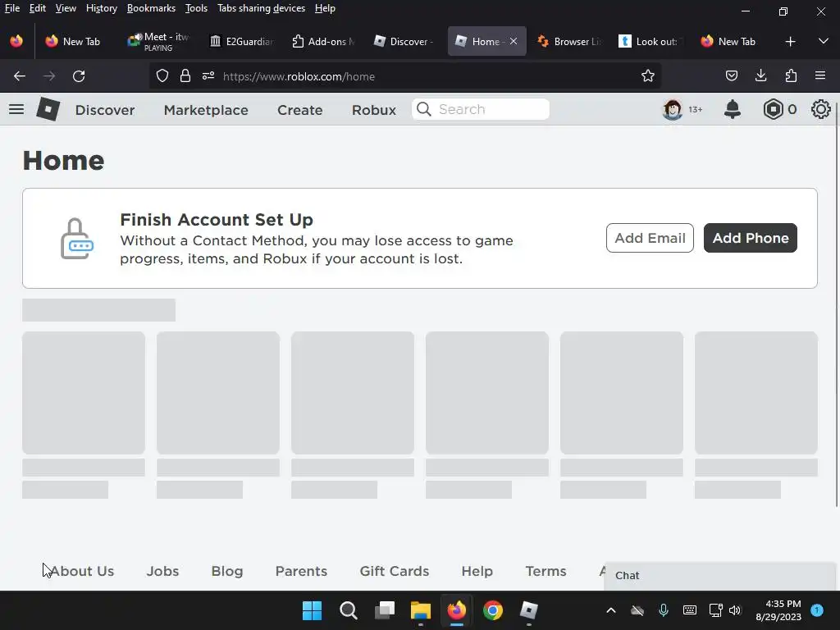
Task: Switch to the Look out tab
Action: (651, 41)
